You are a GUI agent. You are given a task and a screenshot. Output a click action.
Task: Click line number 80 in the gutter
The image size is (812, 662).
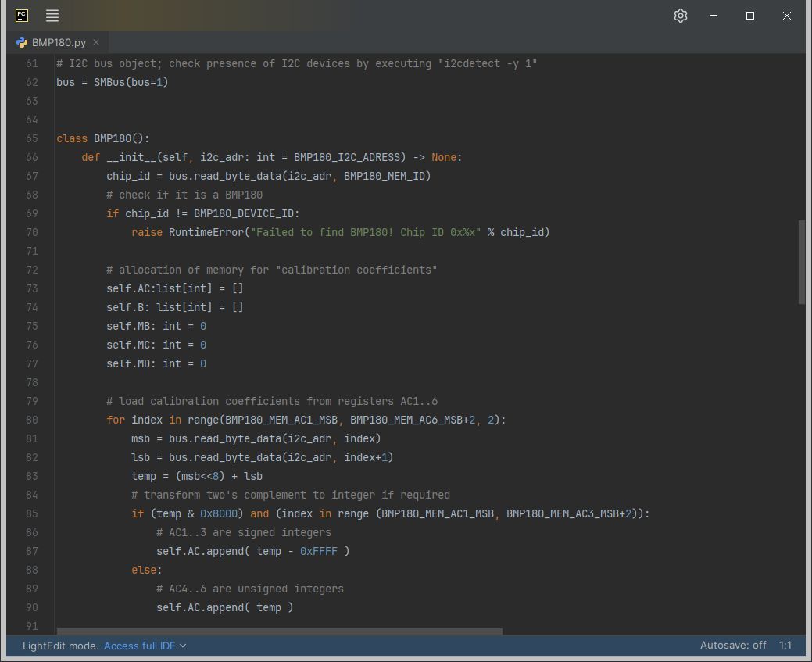pos(31,420)
